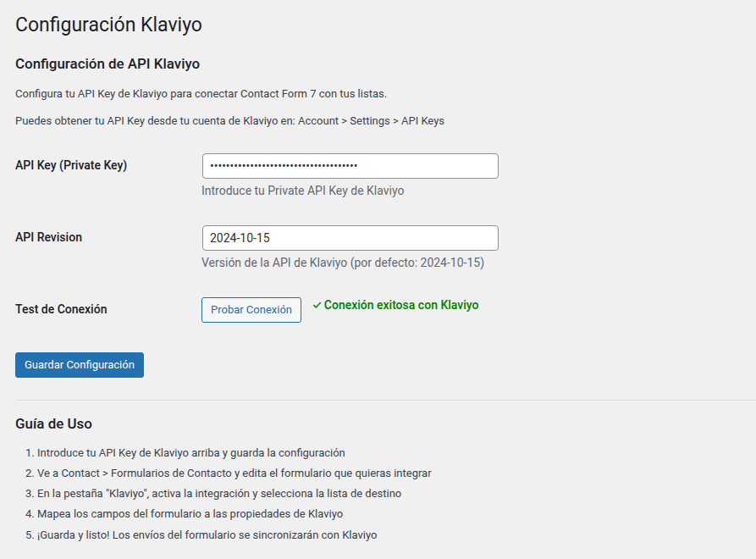Click the API Key (Private Key) password field
Viewport: 756px width, 559px height.
coord(350,166)
